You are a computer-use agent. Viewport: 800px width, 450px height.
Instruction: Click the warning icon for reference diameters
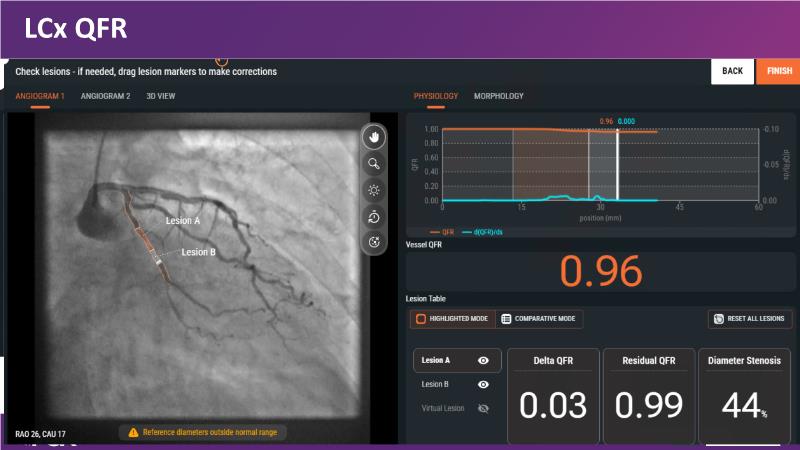click(133, 432)
